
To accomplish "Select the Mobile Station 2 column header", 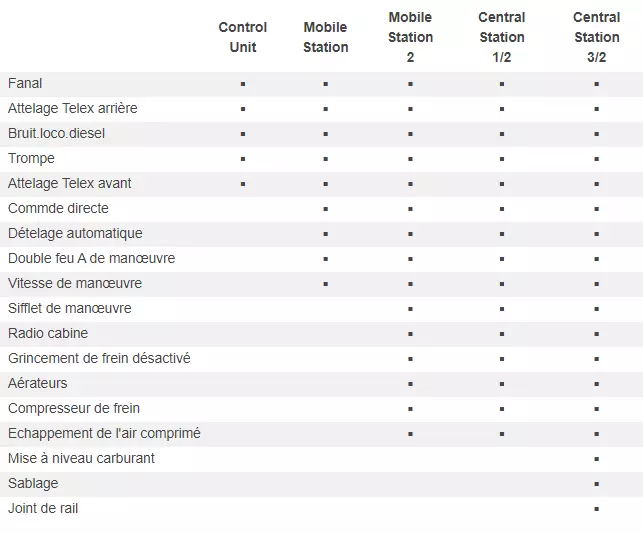I will point(410,37).
